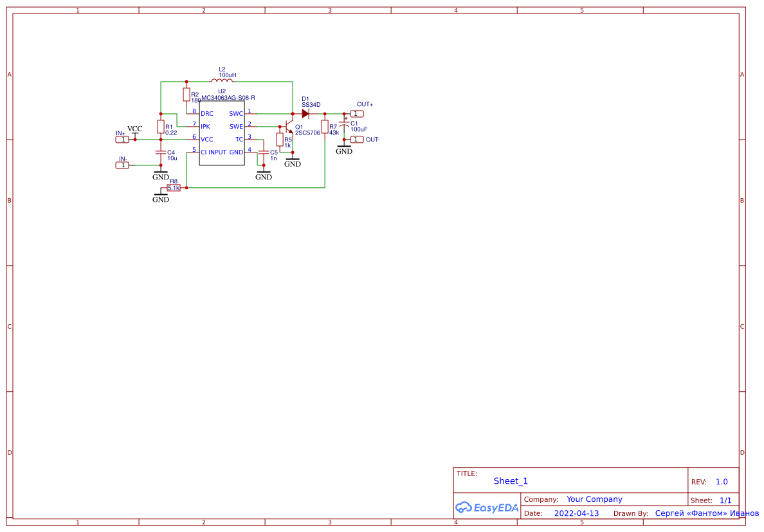Select the OUT- port connector
Screen dimensions: 764x532
(x=356, y=139)
